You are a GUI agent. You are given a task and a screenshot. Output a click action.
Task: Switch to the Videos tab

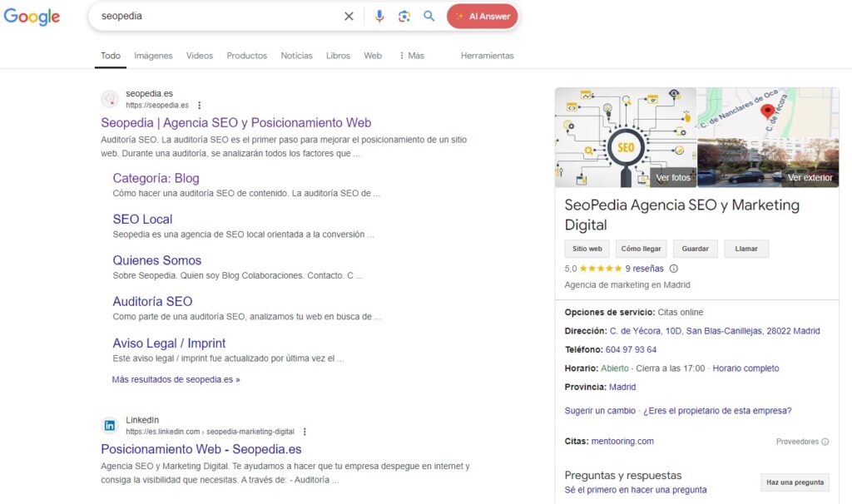click(200, 56)
